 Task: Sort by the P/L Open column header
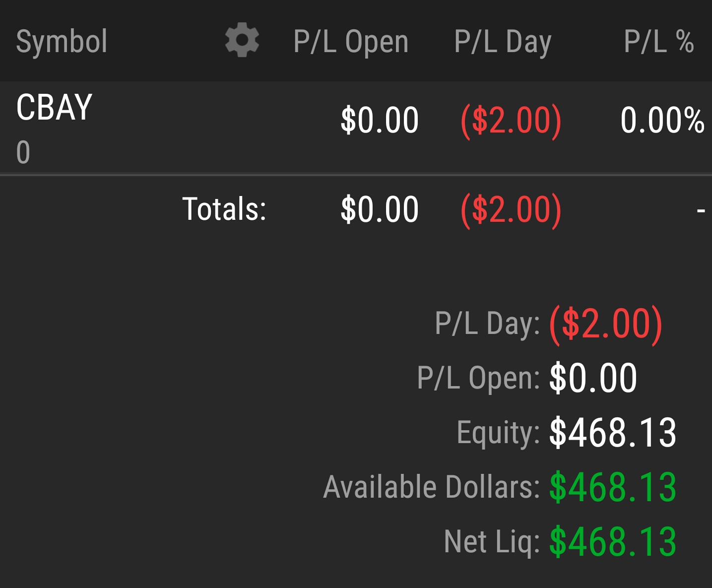[351, 41]
